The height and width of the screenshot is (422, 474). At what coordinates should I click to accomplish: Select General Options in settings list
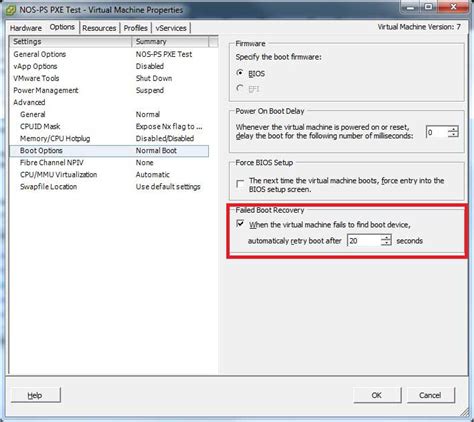pos(109,54)
